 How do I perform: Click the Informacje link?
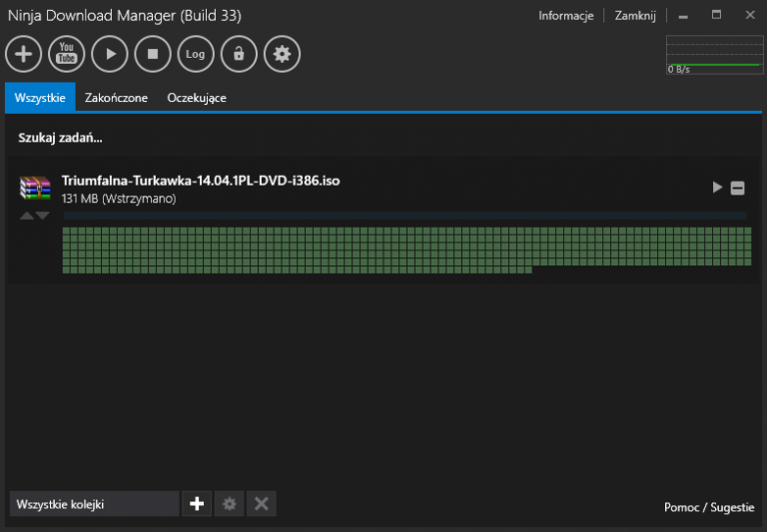(x=566, y=16)
